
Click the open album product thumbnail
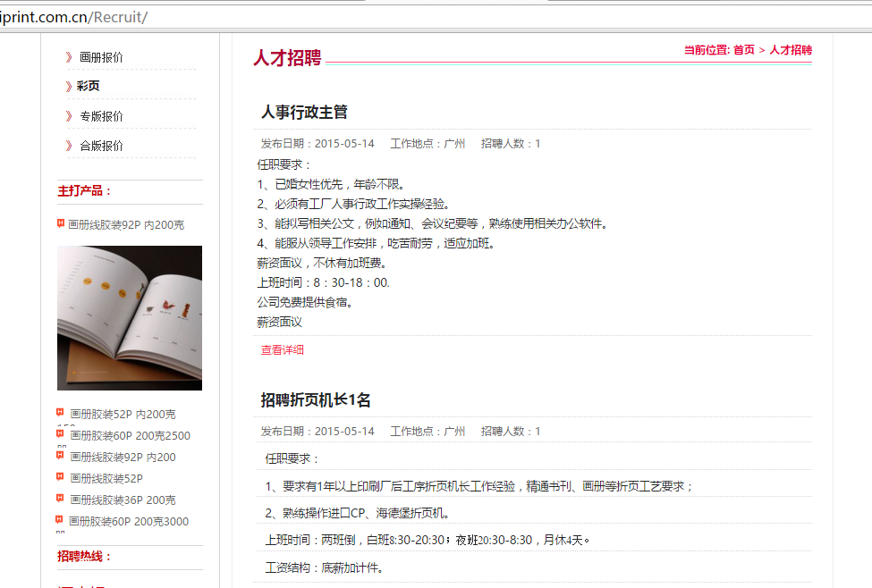click(x=130, y=318)
